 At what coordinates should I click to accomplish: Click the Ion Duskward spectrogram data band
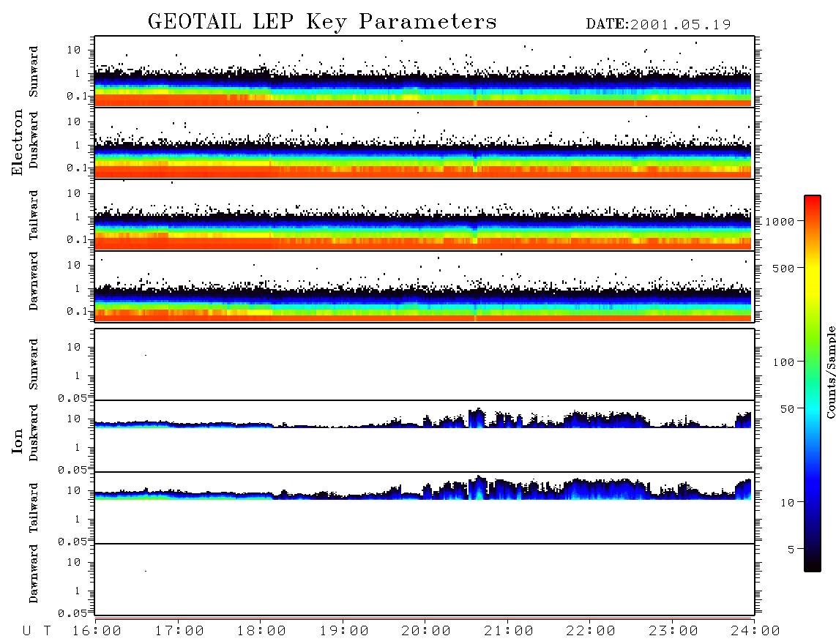pyautogui.click(x=423, y=419)
